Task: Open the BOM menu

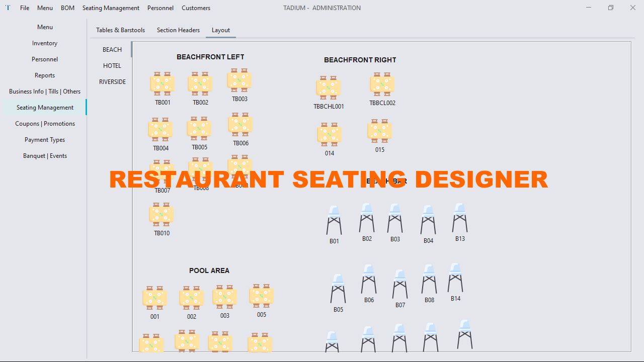Action: (x=67, y=8)
